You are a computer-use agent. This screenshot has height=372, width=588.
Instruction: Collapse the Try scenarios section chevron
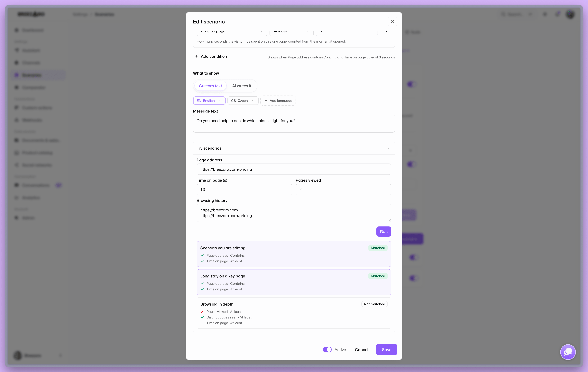tap(389, 148)
